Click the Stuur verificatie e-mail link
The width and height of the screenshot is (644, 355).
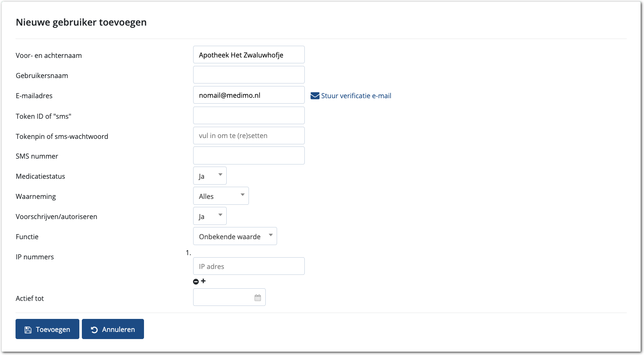coord(356,96)
